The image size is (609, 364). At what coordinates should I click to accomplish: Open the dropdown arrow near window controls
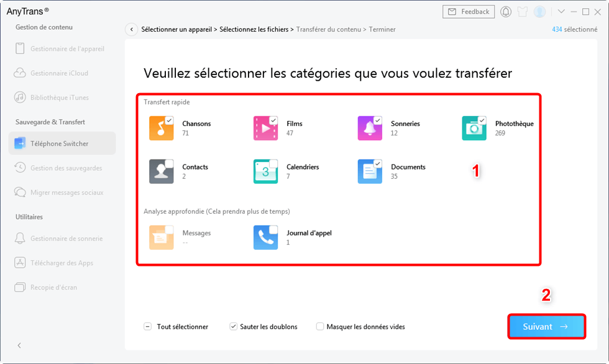click(561, 11)
